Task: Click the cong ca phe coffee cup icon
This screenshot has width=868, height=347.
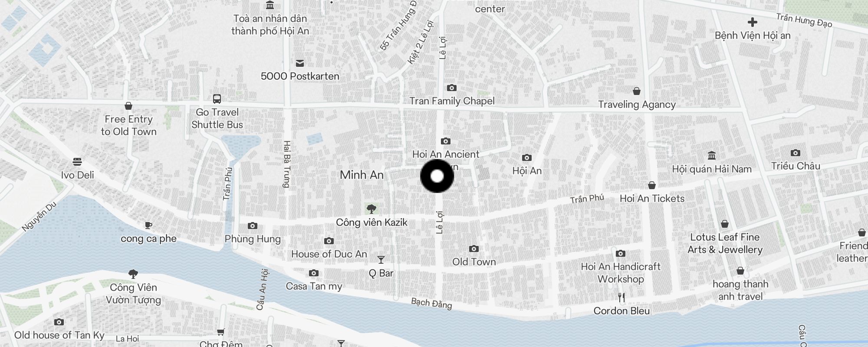Action: (x=148, y=225)
